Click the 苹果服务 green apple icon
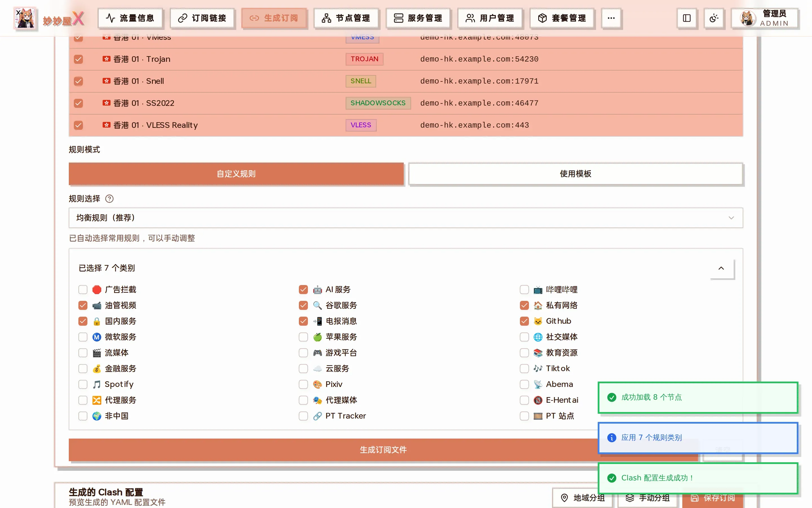812x508 pixels. click(x=317, y=337)
